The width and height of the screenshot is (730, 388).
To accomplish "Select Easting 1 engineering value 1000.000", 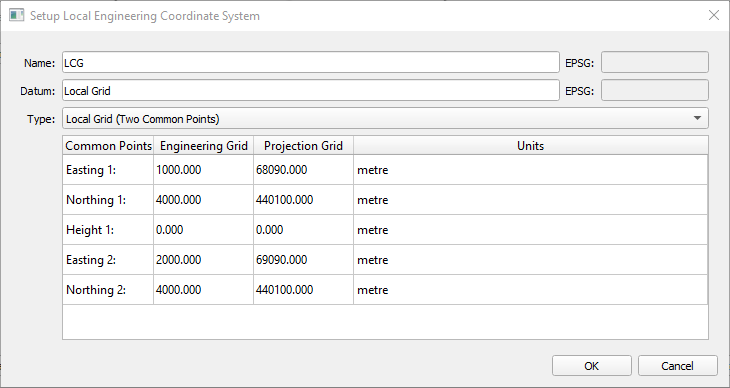I will pos(203,170).
